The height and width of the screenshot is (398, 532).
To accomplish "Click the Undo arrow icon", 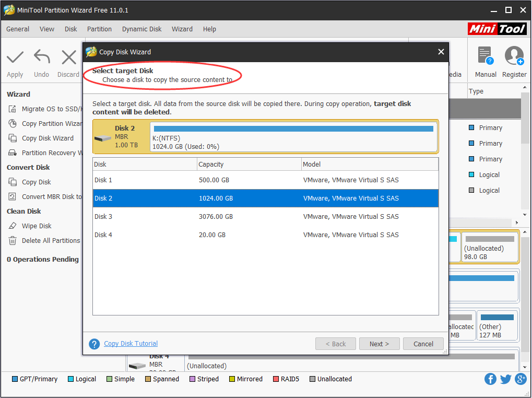I will pos(42,56).
